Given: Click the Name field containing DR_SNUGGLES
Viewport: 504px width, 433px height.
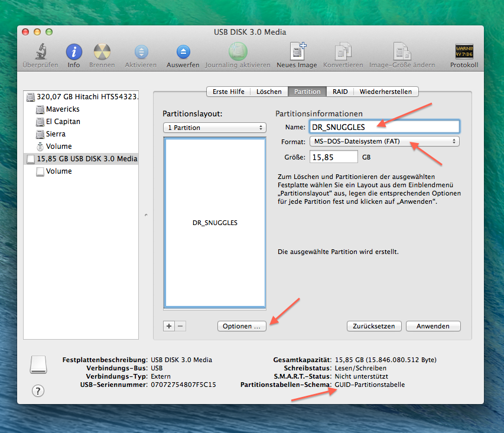Looking at the screenshot, I should [385, 127].
